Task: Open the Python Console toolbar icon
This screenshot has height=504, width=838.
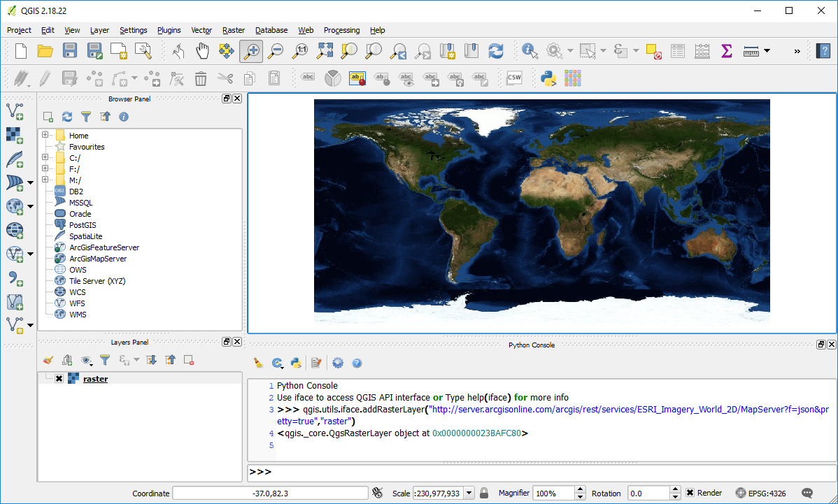Action: click(x=549, y=78)
